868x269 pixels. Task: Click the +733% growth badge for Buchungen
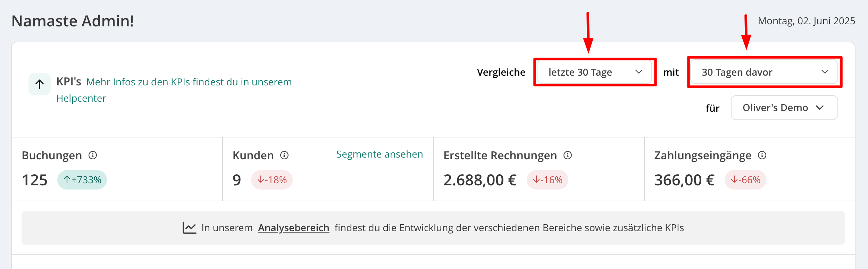82,180
